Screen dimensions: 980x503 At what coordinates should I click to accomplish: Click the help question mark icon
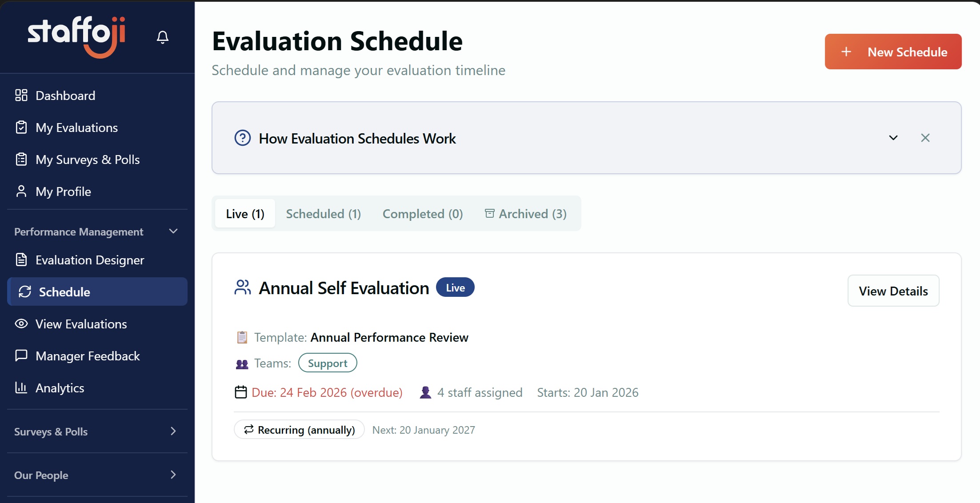coord(243,138)
